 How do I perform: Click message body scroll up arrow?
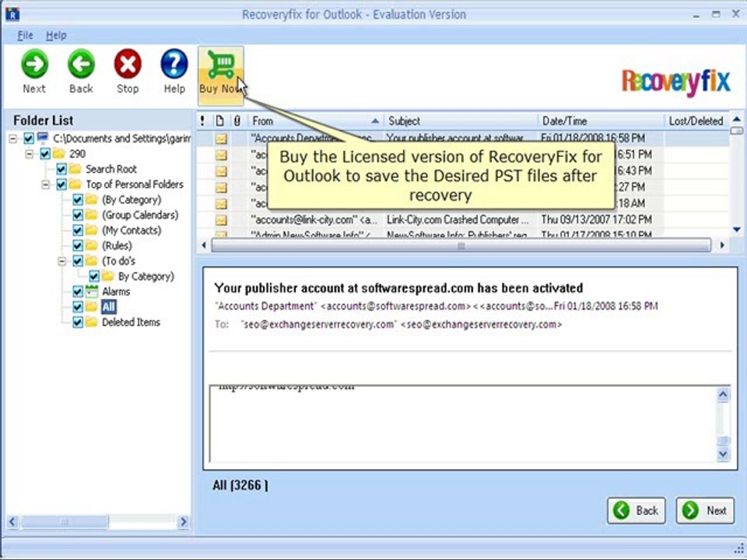pos(723,394)
